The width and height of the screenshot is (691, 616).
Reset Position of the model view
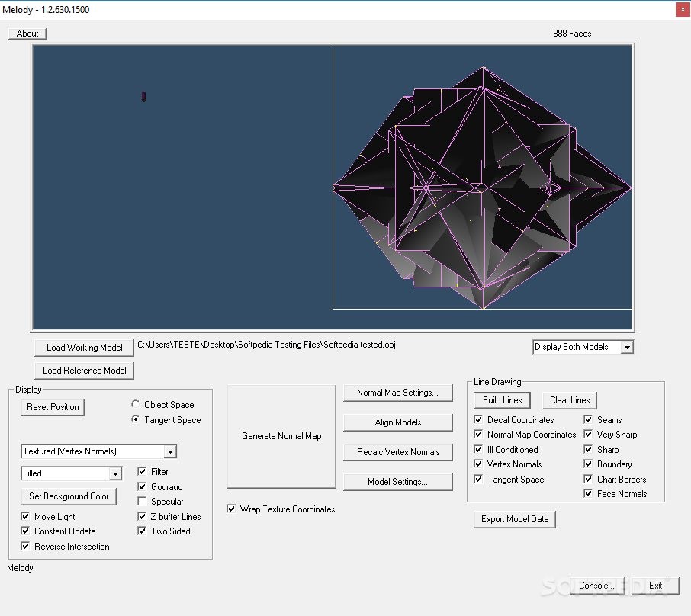(x=53, y=407)
